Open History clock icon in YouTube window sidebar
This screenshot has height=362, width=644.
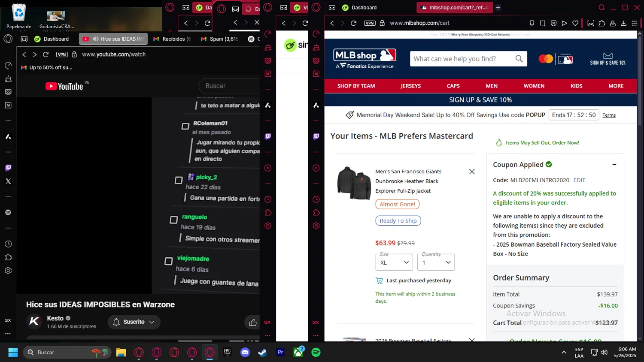(x=8, y=244)
